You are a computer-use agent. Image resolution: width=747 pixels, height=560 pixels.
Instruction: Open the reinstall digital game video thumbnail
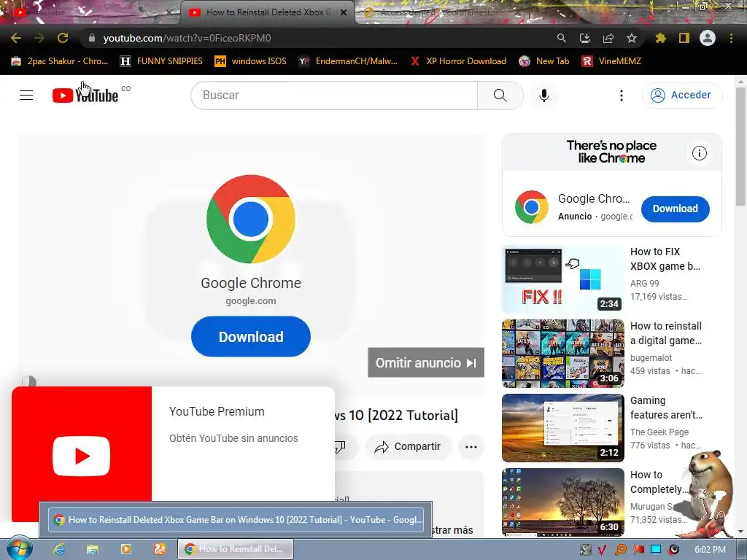point(563,354)
